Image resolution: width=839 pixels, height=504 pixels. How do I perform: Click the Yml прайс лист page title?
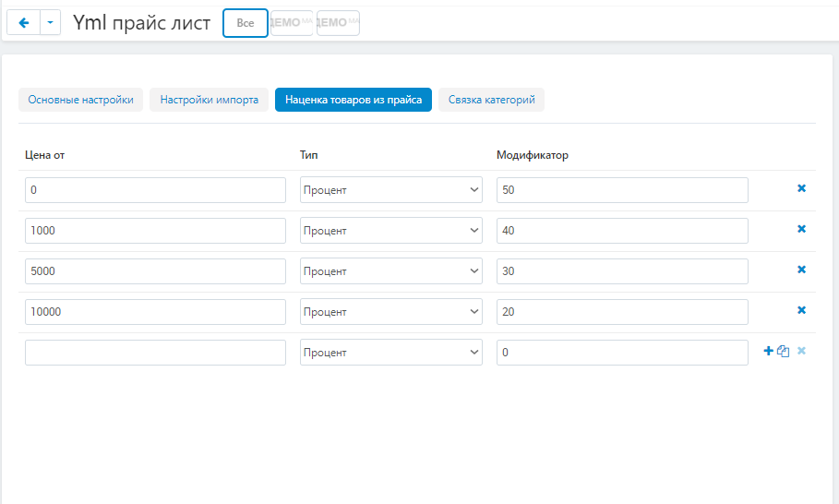point(142,22)
